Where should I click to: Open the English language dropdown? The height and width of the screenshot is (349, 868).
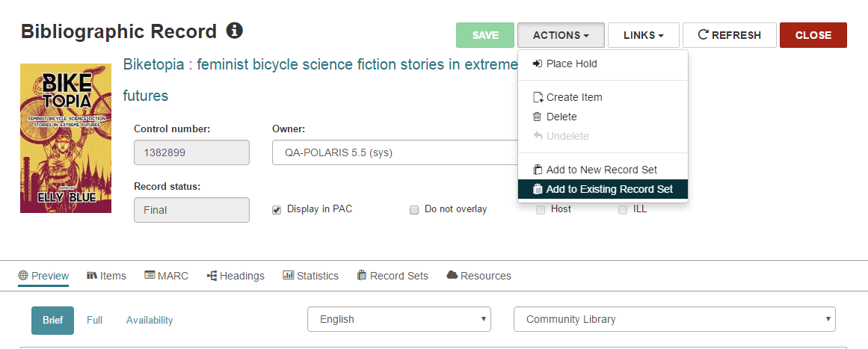click(x=399, y=319)
